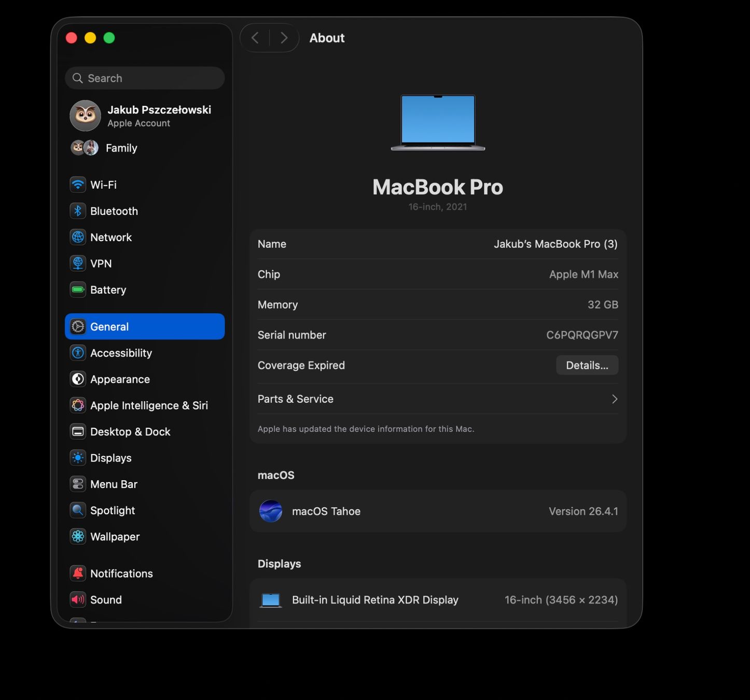Click the 16-inch, 2021 model subtitle

tap(438, 207)
